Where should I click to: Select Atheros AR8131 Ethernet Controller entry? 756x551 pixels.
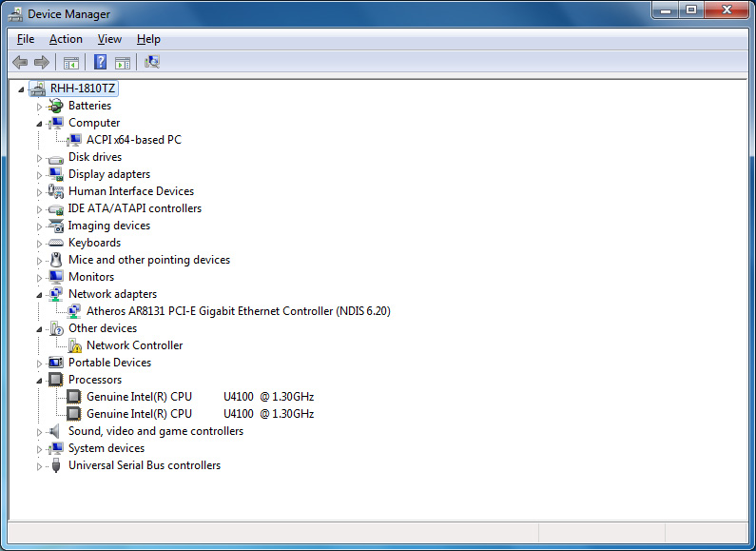click(238, 311)
